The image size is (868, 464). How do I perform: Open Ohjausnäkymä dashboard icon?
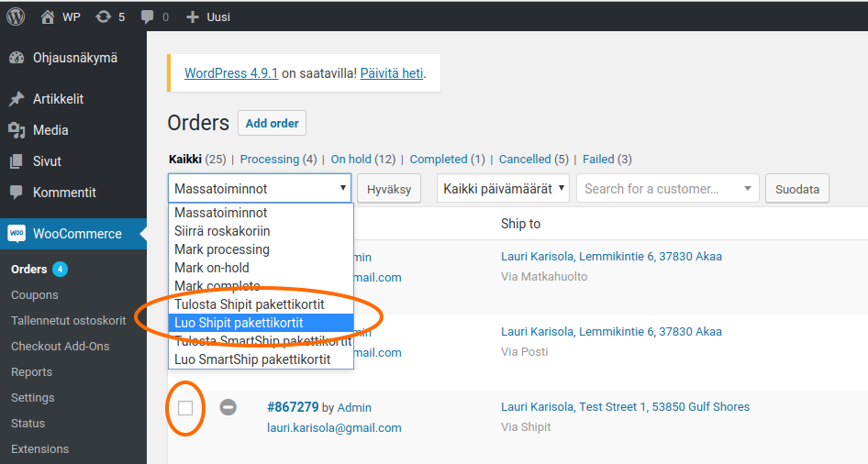pos(17,58)
